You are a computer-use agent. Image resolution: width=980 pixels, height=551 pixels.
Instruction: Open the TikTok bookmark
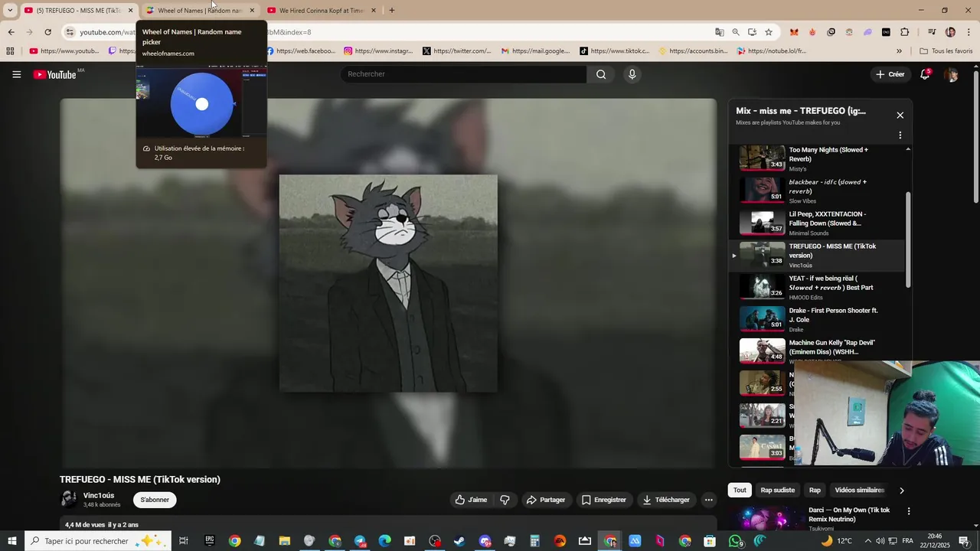614,51
